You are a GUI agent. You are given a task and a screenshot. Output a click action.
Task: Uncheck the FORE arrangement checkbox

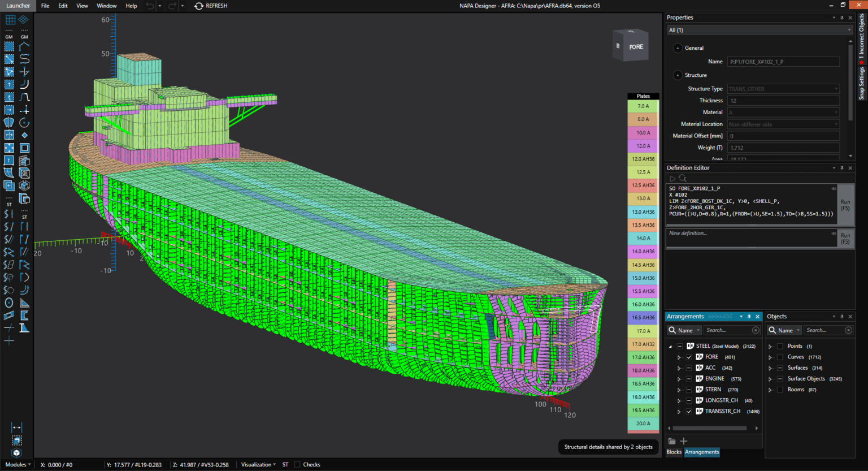pos(689,357)
